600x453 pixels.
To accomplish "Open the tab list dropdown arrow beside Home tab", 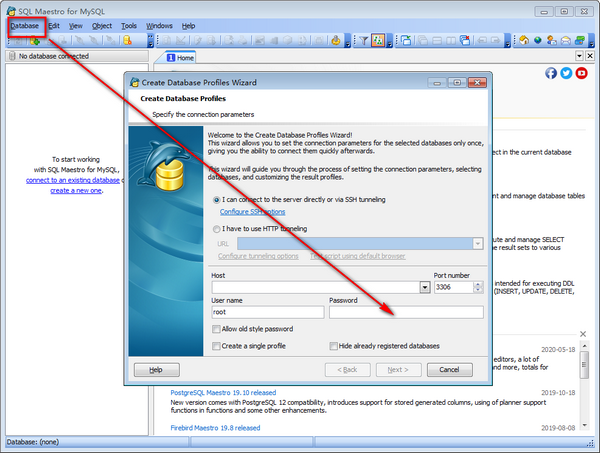I will point(579,56).
